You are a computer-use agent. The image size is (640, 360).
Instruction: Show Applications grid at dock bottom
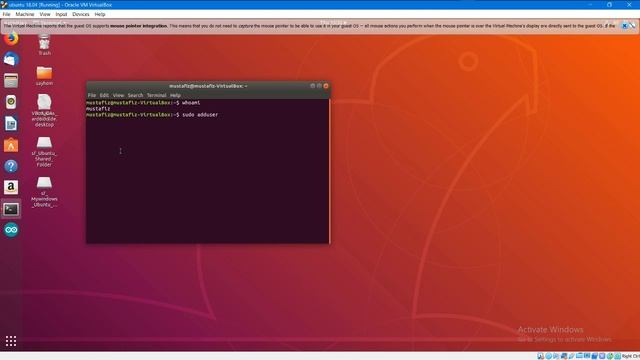(11, 341)
